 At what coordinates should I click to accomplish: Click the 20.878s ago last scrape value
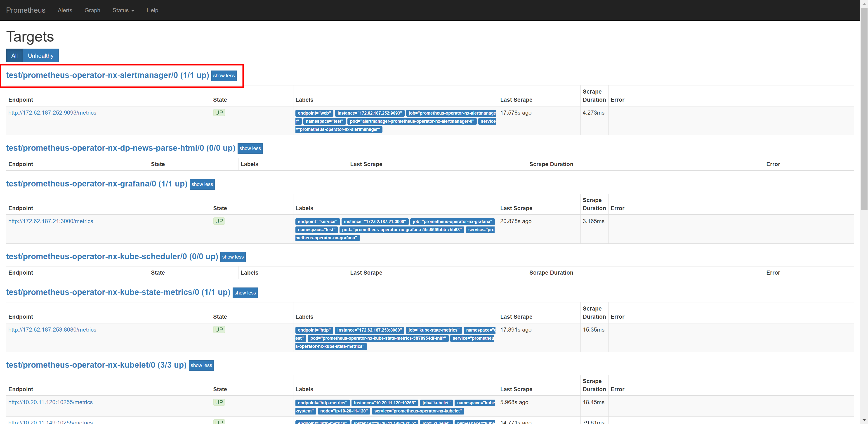coord(516,221)
